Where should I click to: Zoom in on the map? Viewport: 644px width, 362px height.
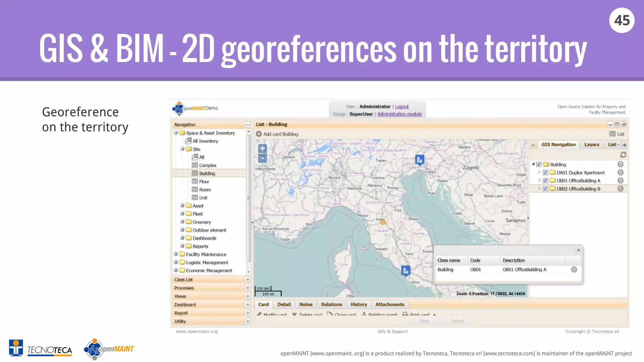[262, 148]
